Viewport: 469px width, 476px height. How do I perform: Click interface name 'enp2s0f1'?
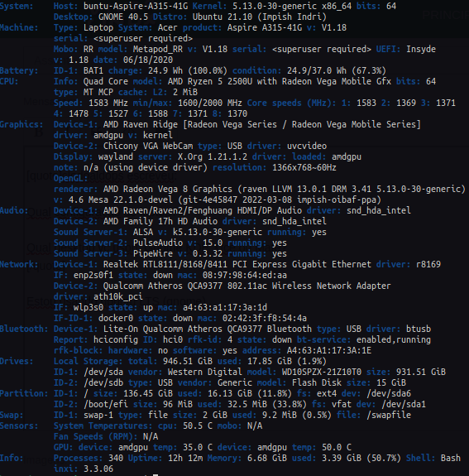coord(93,276)
